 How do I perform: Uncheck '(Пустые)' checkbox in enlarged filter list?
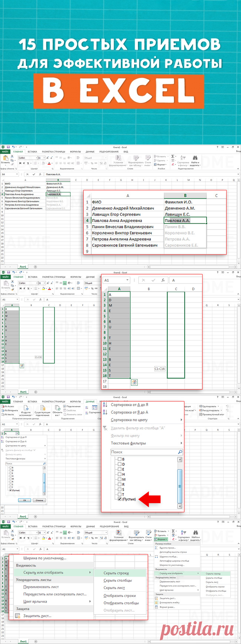119,499
